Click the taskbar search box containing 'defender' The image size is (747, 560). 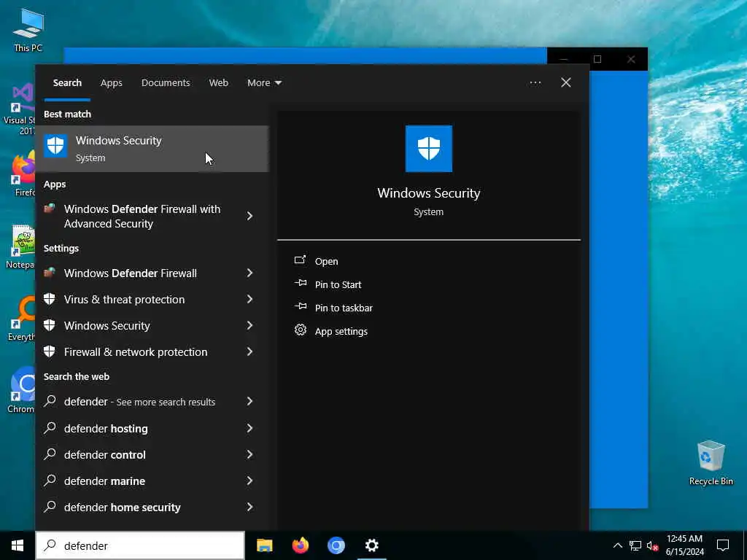[140, 545]
